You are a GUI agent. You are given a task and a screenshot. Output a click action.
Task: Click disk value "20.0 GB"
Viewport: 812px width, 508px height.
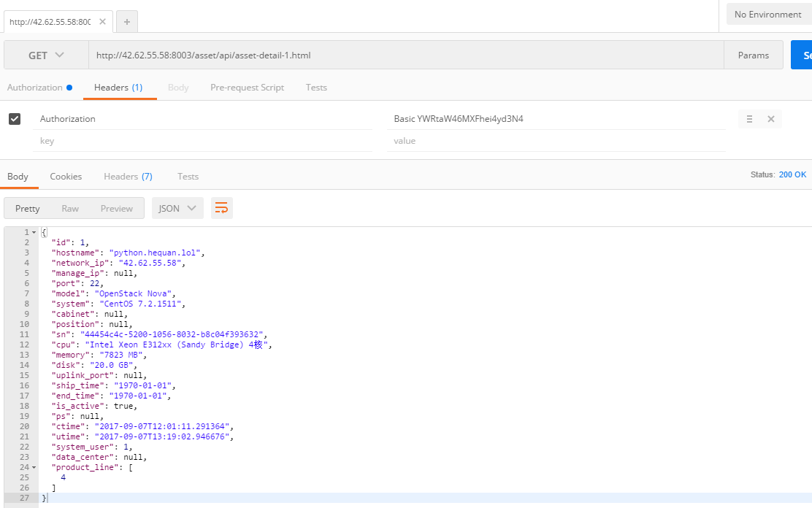(111, 365)
